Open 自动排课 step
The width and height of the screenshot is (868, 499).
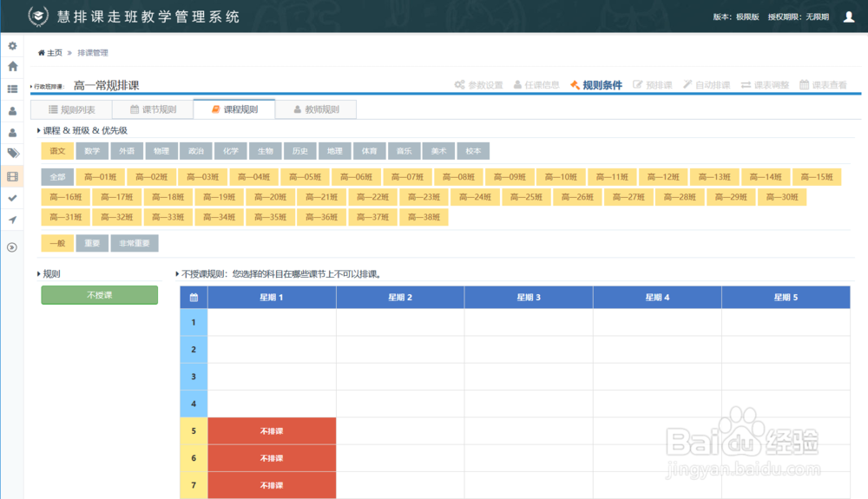pos(707,85)
